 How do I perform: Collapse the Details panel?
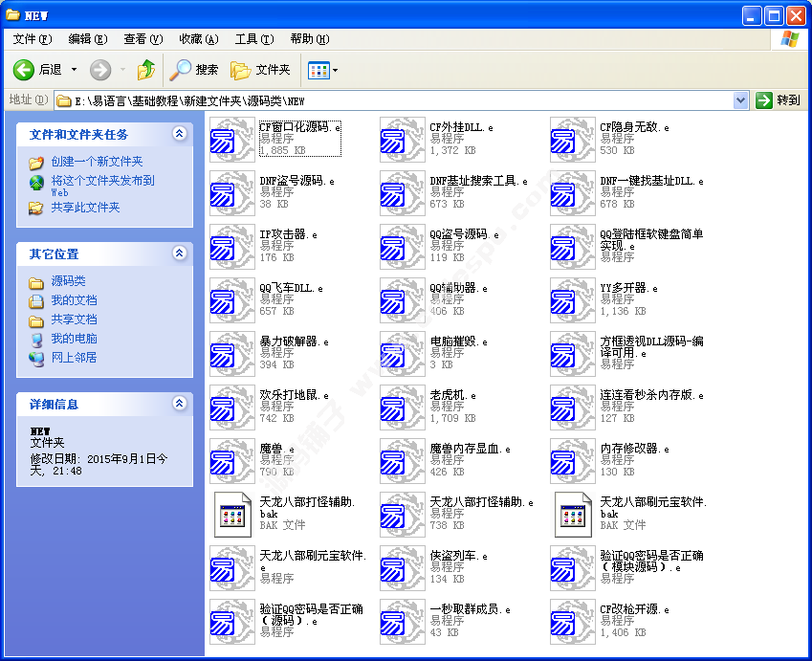[179, 404]
